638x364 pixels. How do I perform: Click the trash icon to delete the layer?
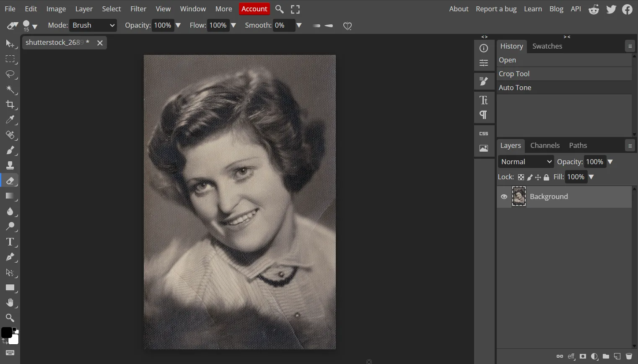(629, 356)
